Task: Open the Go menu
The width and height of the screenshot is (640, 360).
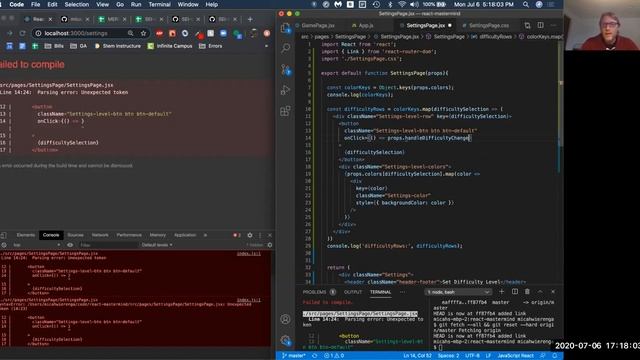Action: [x=120, y=4]
